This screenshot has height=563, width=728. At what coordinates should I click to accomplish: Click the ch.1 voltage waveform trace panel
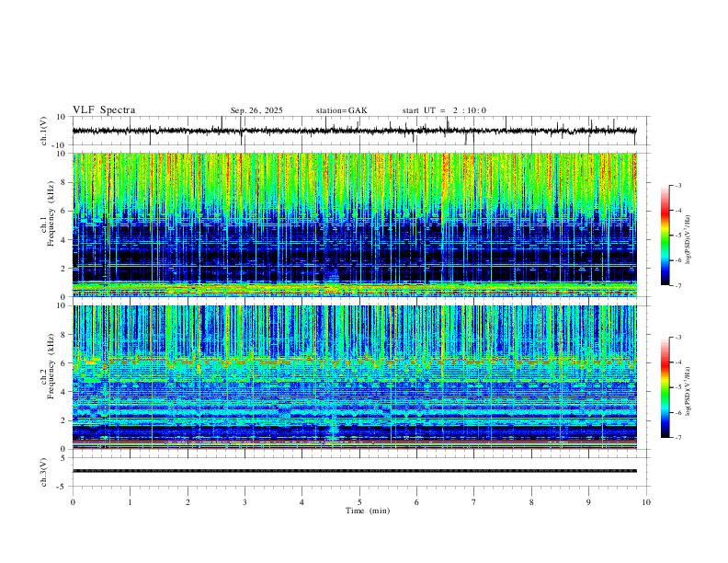click(x=361, y=131)
